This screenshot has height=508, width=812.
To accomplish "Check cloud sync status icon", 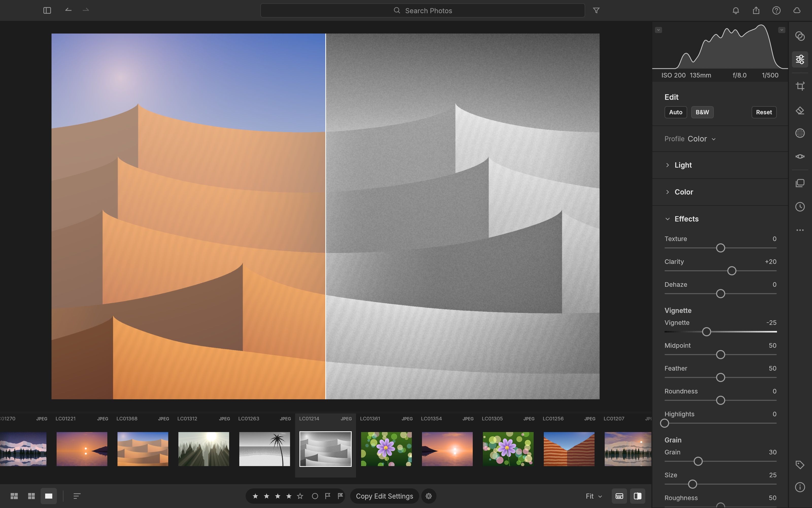I will point(797,10).
